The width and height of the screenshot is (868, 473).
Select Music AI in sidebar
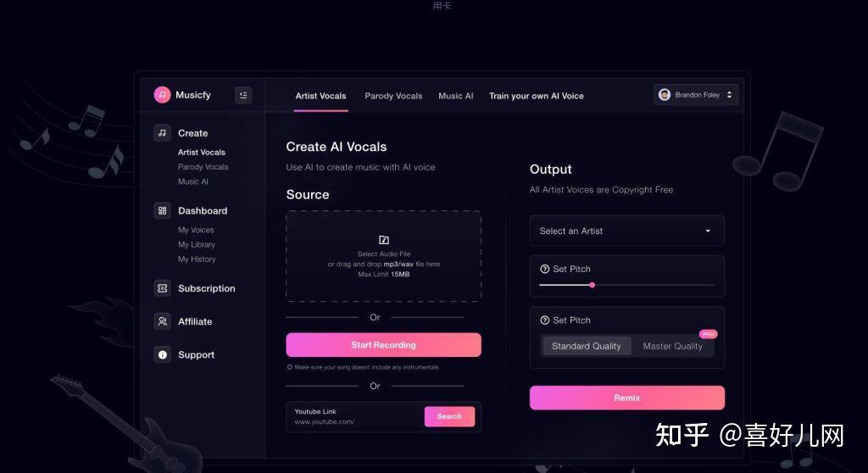click(x=192, y=181)
